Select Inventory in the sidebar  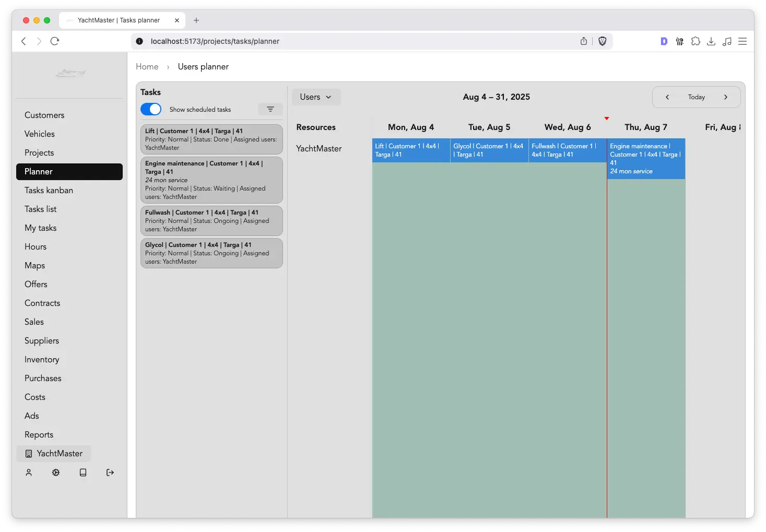click(x=42, y=360)
